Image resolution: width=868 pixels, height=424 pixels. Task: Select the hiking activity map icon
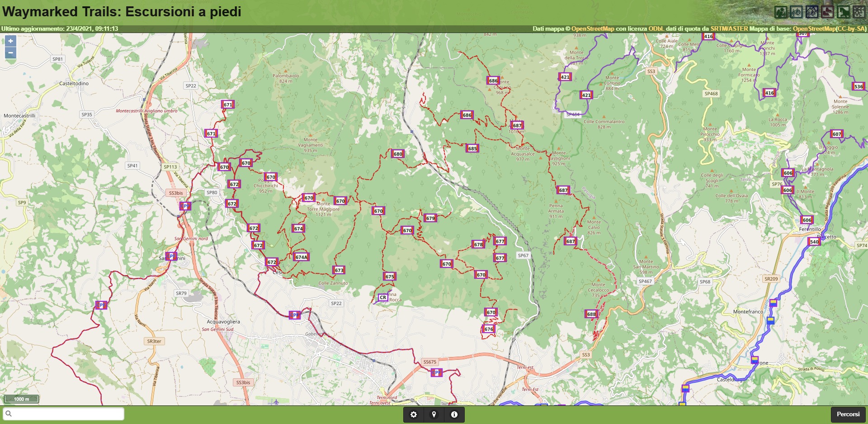click(x=781, y=11)
